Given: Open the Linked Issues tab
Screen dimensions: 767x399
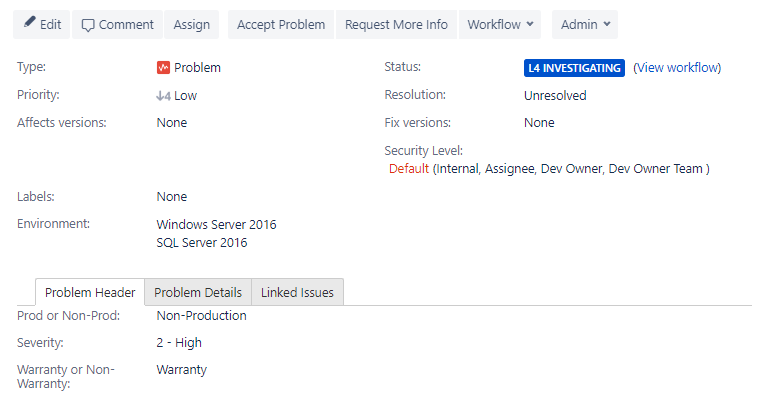Looking at the screenshot, I should click(297, 292).
